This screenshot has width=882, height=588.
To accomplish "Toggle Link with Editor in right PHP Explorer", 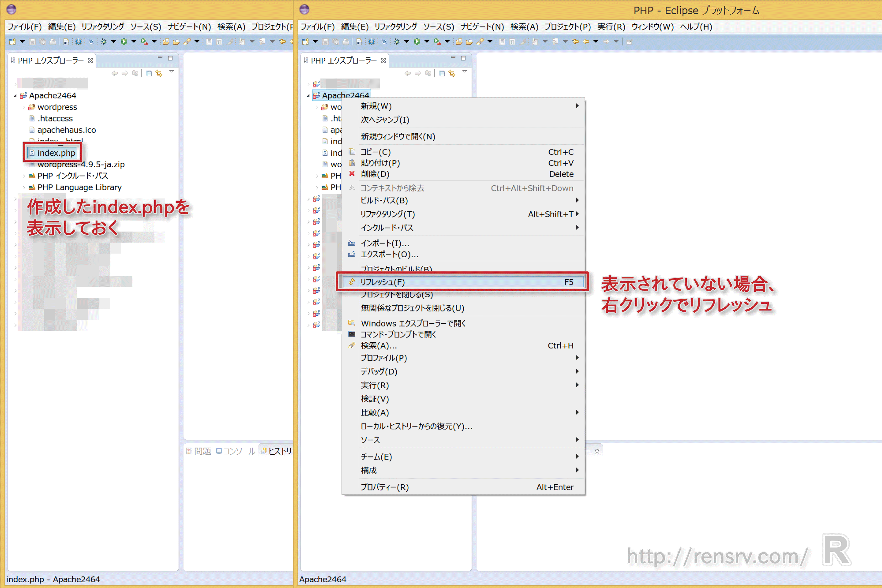I will click(x=452, y=73).
